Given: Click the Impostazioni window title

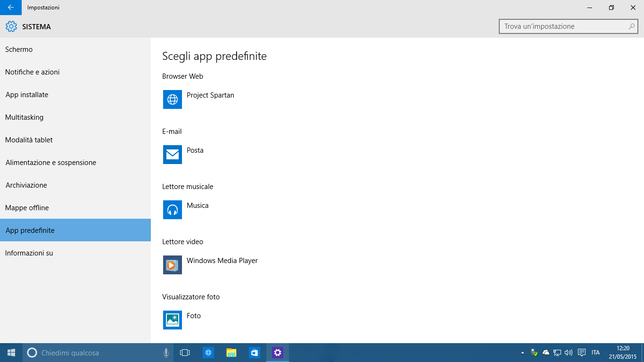Looking at the screenshot, I should click(43, 8).
